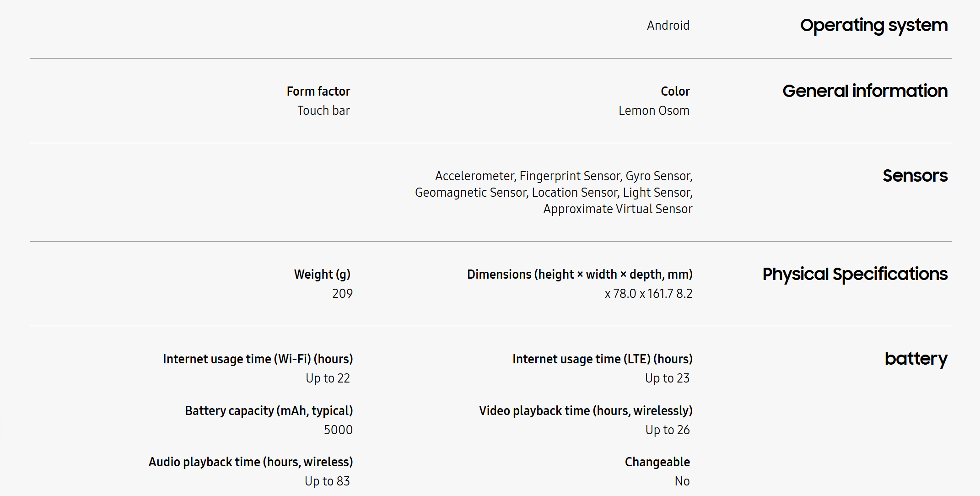Viewport: 980px width, 496px height.
Task: Click the Internet usage time (LTE) label
Action: [x=602, y=359]
